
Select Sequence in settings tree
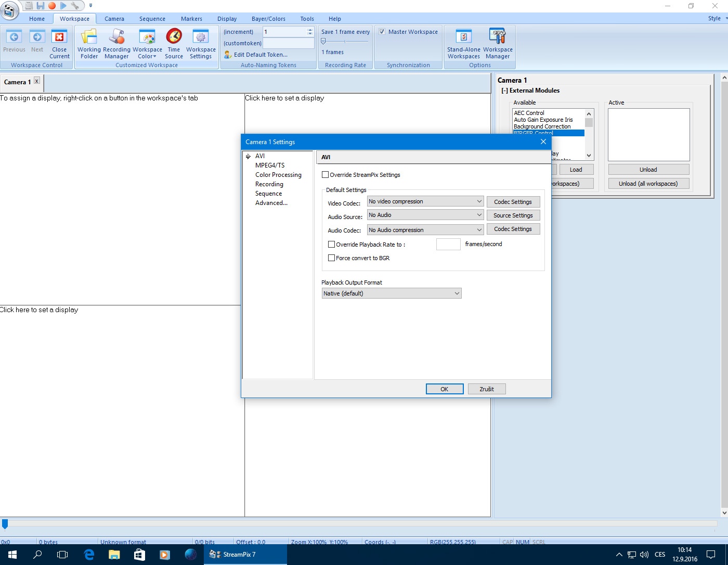268,194
